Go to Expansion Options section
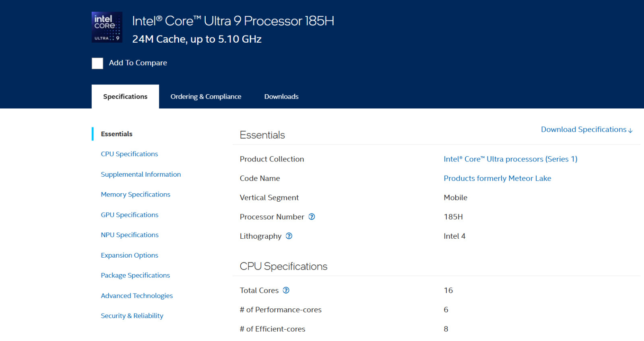The image size is (644, 341). (x=130, y=255)
